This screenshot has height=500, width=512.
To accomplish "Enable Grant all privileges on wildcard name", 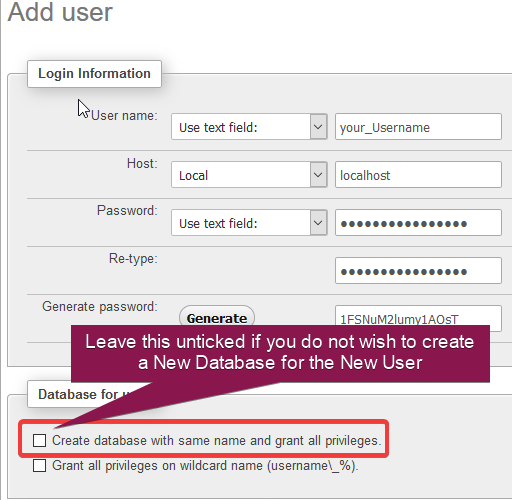I will (x=39, y=465).
